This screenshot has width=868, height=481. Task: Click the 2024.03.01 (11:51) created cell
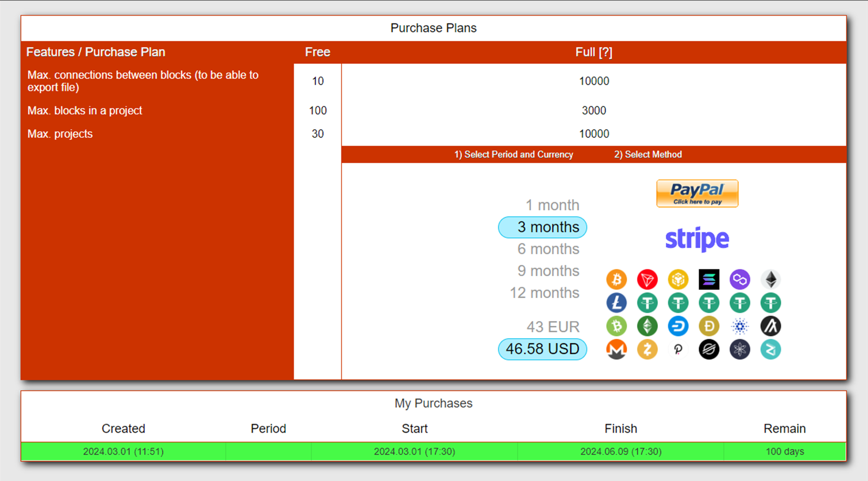(123, 452)
